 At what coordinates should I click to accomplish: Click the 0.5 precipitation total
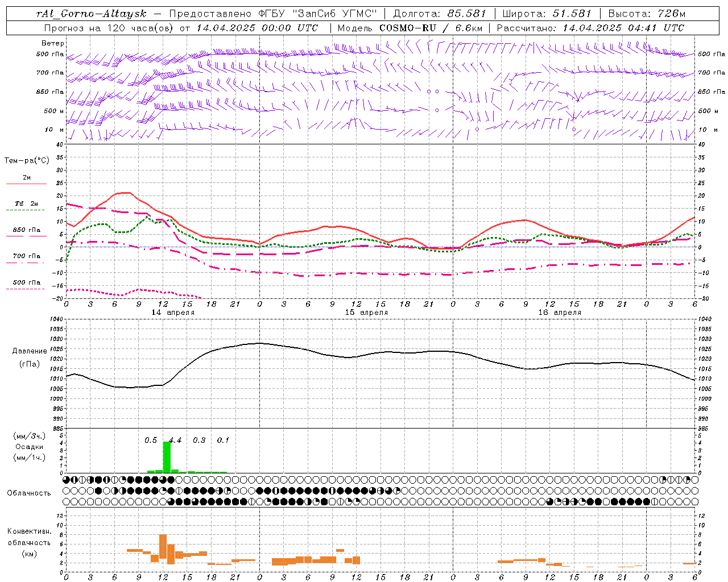[x=151, y=440]
